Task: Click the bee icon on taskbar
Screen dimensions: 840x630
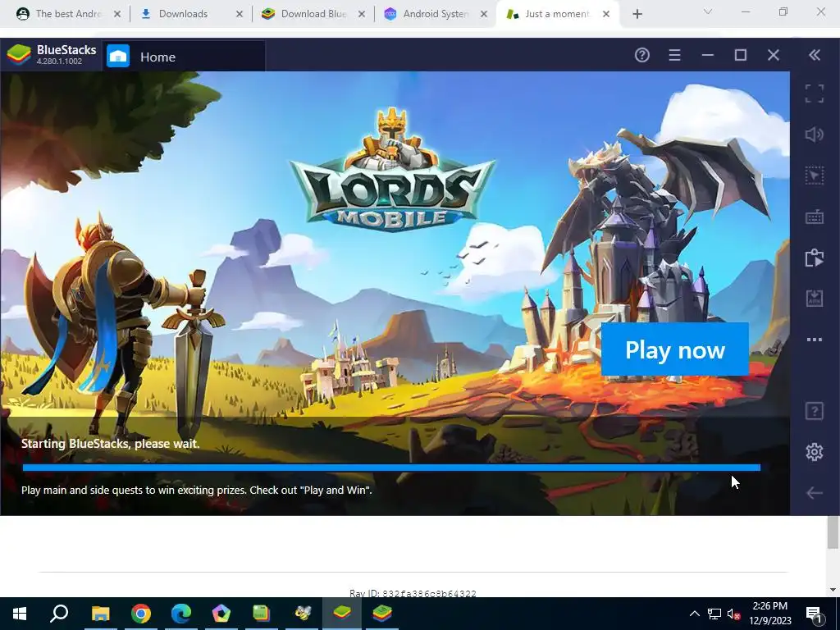Action: (x=302, y=614)
